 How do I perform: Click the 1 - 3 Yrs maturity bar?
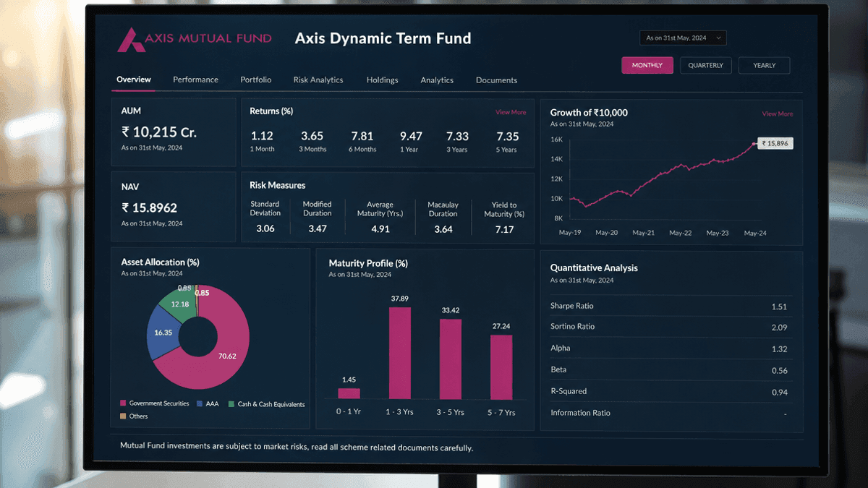point(400,353)
